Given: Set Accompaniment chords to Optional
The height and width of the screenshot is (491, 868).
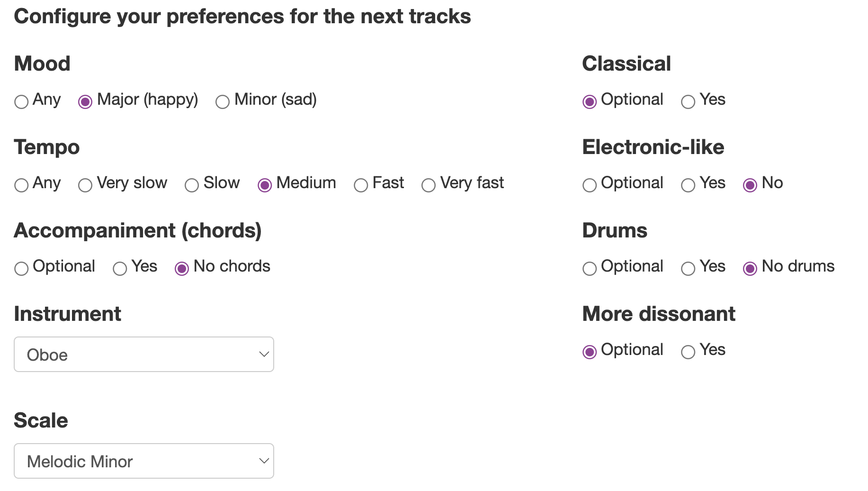Looking at the screenshot, I should (x=21, y=269).
